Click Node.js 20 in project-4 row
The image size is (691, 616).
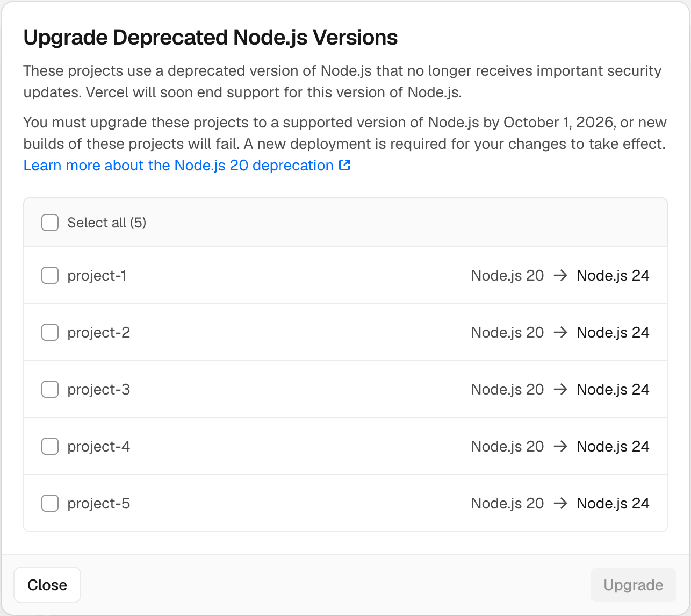[x=507, y=447]
